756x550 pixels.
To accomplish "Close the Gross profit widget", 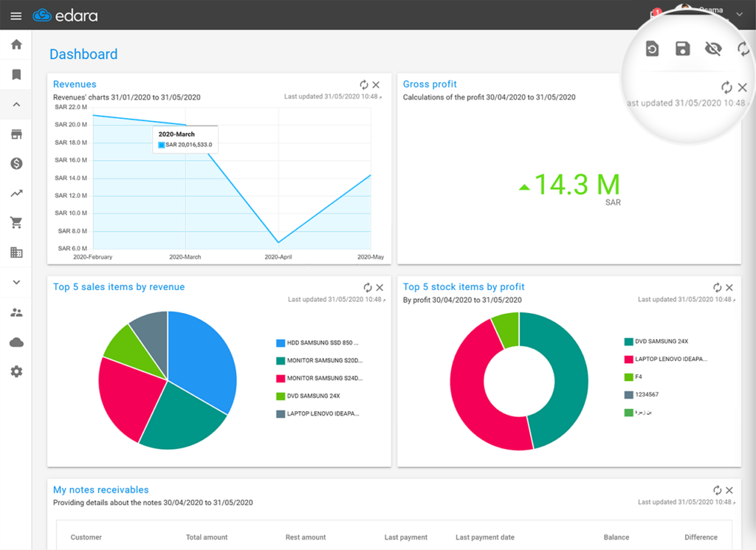I will click(x=743, y=87).
